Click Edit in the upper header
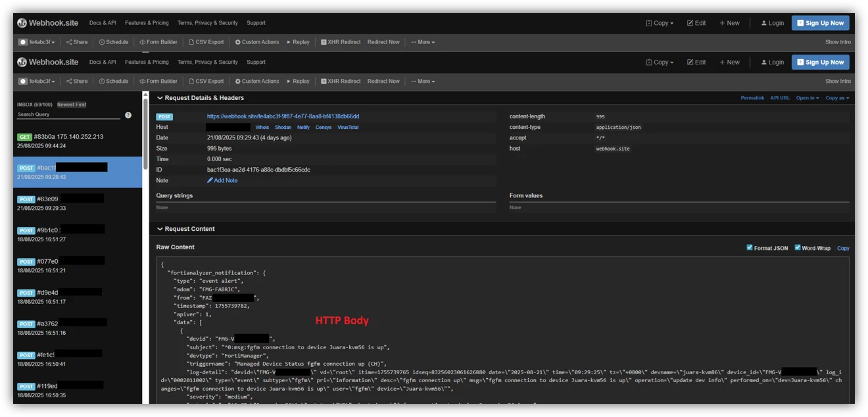 tap(696, 23)
